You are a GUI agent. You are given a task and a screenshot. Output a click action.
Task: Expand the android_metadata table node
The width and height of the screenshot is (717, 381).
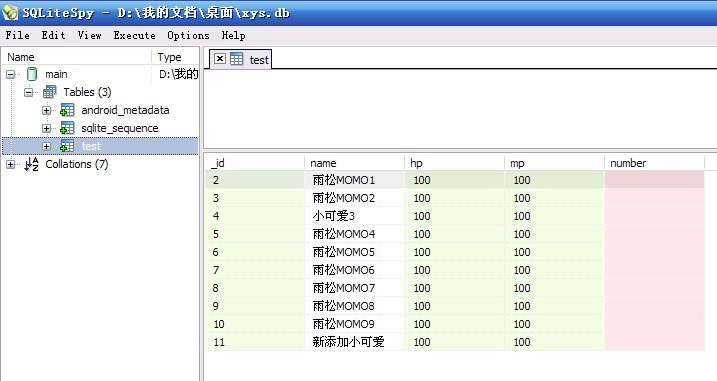[x=46, y=110]
